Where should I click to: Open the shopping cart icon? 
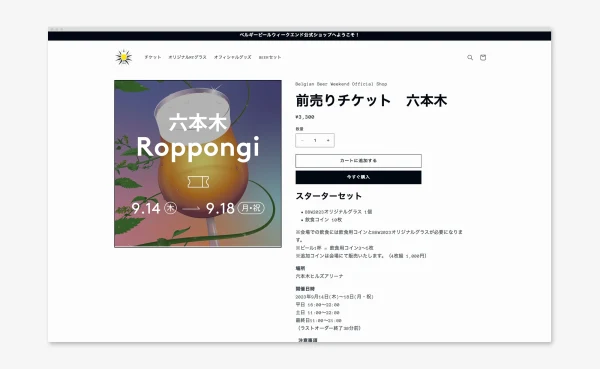pos(483,57)
